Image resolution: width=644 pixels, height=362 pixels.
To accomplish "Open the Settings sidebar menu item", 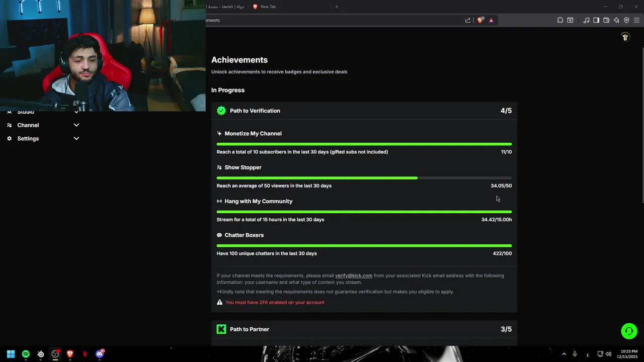I will coord(28,138).
